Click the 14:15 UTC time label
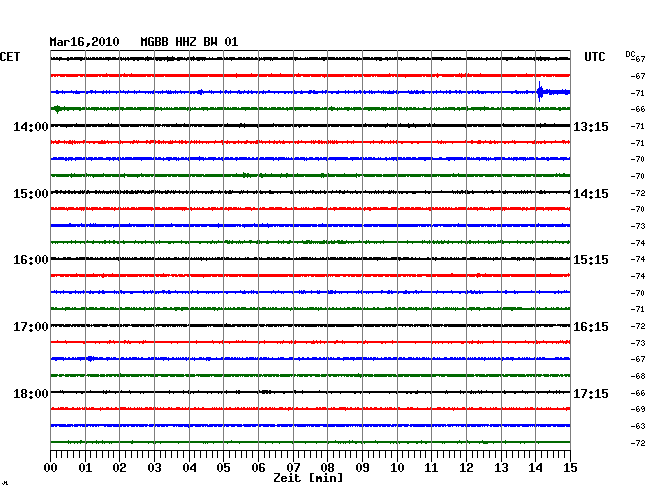 click(591, 194)
